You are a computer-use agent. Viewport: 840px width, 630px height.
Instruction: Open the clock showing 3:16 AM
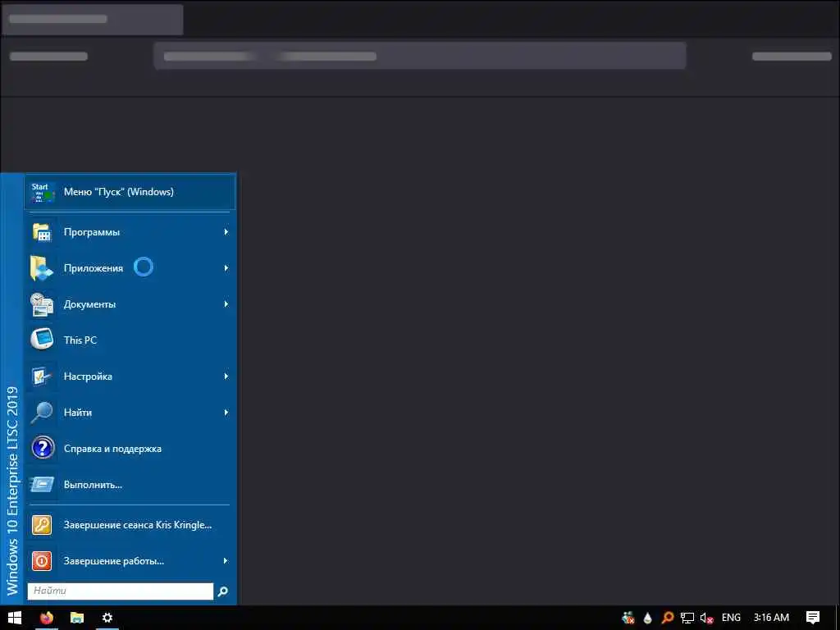(x=771, y=618)
